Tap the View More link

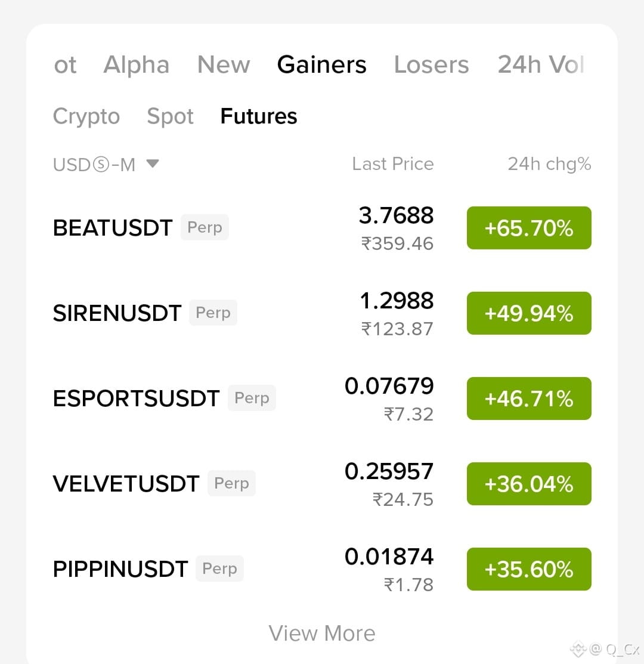coord(321,634)
